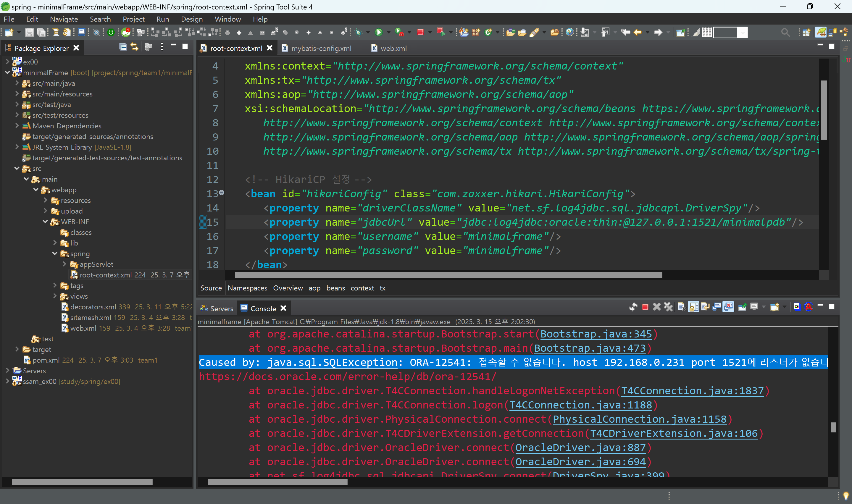Image resolution: width=852 pixels, height=504 pixels.
Task: Click Open Console icon with plus
Action: click(x=774, y=307)
